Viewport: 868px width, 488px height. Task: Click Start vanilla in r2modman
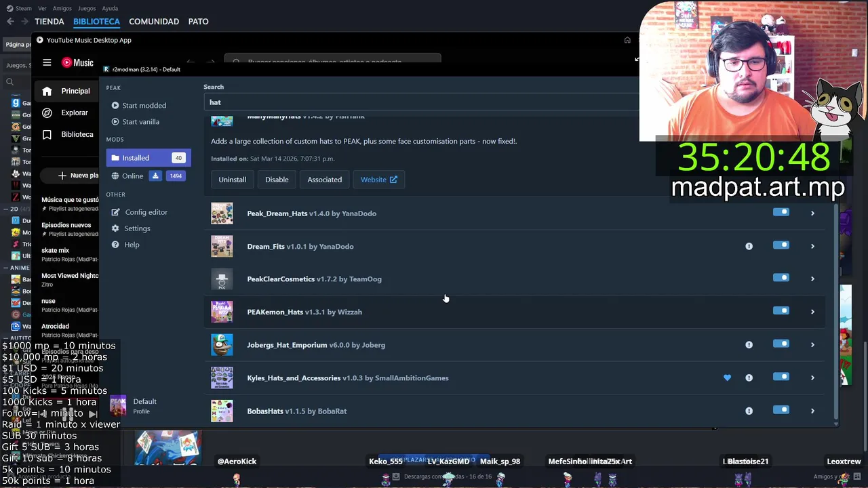(136, 121)
